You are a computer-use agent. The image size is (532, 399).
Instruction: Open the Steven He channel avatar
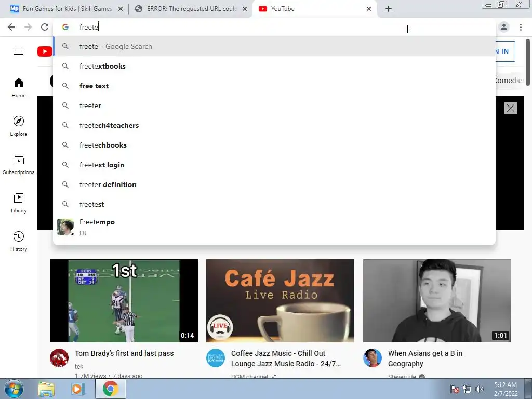pos(372,357)
